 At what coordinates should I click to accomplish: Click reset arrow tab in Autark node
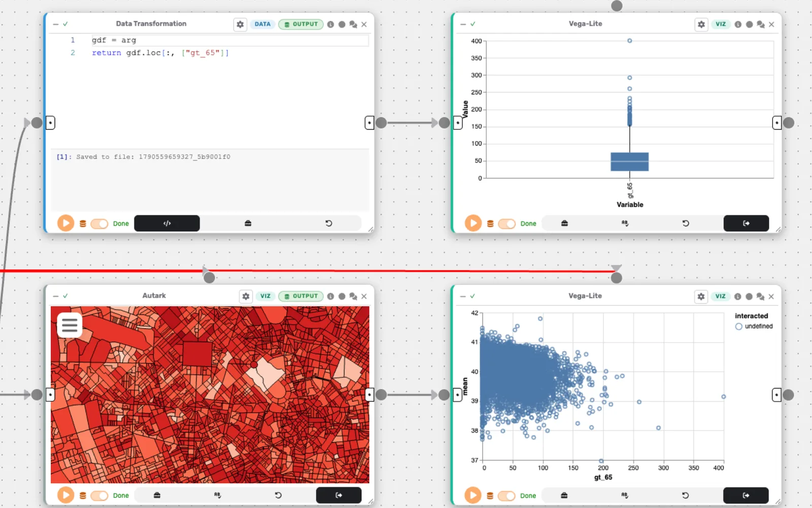(x=278, y=495)
